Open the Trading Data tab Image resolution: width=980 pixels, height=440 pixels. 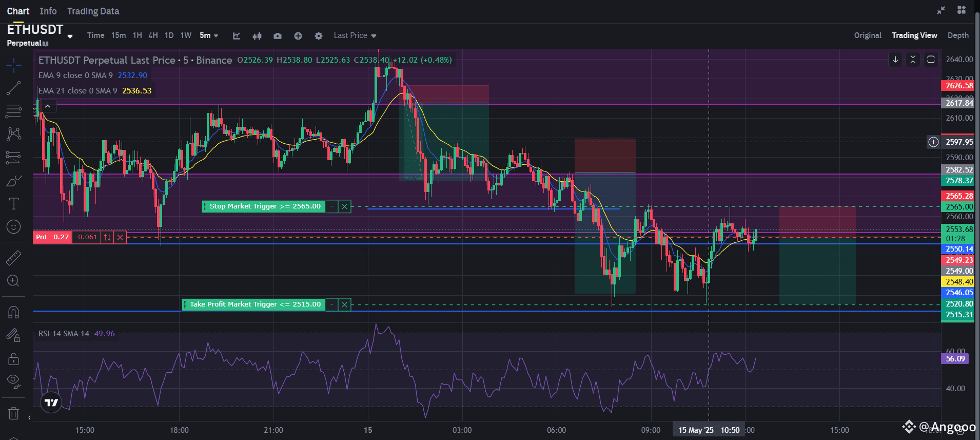pyautogui.click(x=93, y=11)
